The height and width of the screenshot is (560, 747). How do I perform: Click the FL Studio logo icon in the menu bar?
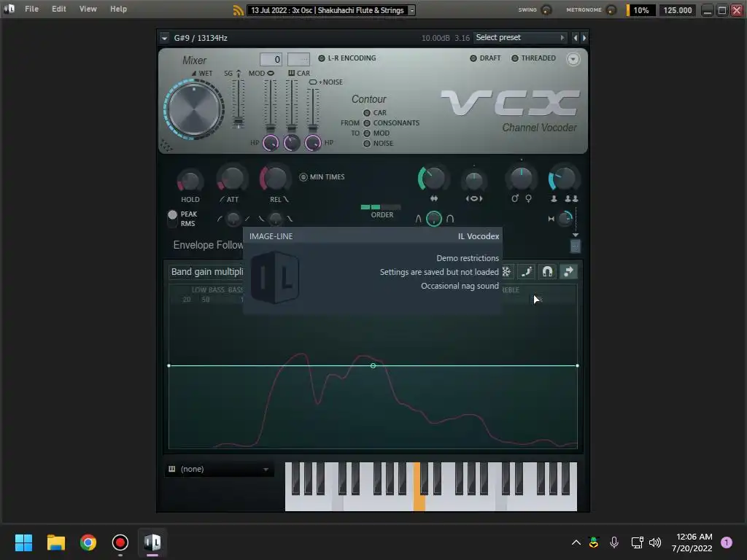[9, 9]
